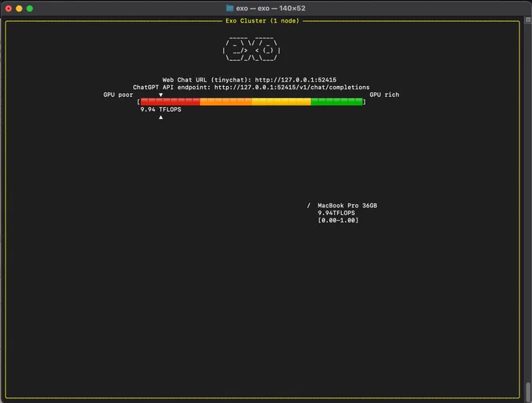Click the window title 'exo — exo — 140×52'

(x=271, y=8)
